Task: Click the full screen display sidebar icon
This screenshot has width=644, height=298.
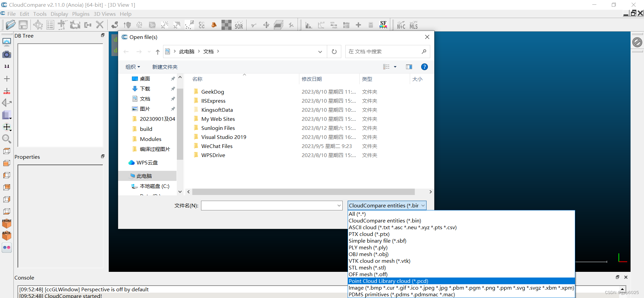Action: (7, 42)
